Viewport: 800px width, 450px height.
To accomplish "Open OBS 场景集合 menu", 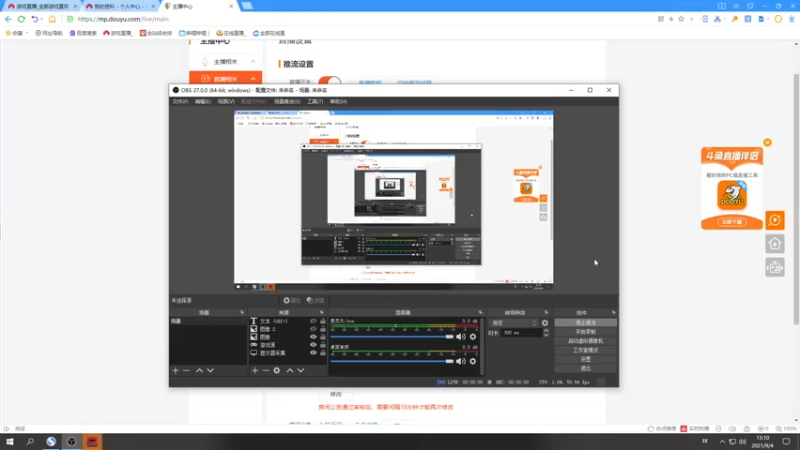I will (x=287, y=102).
